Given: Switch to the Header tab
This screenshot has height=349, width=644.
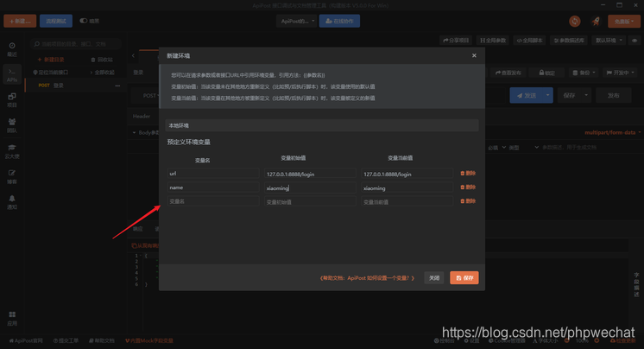Looking at the screenshot, I should [142, 117].
